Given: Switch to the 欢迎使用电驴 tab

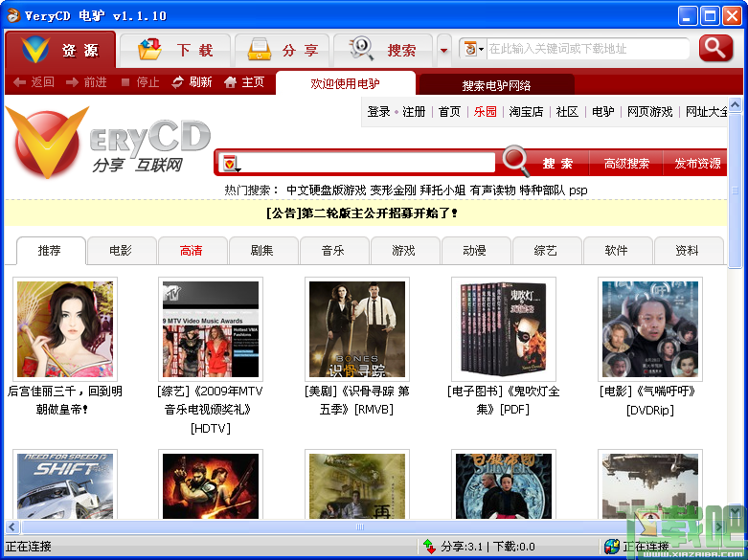Looking at the screenshot, I should (346, 83).
